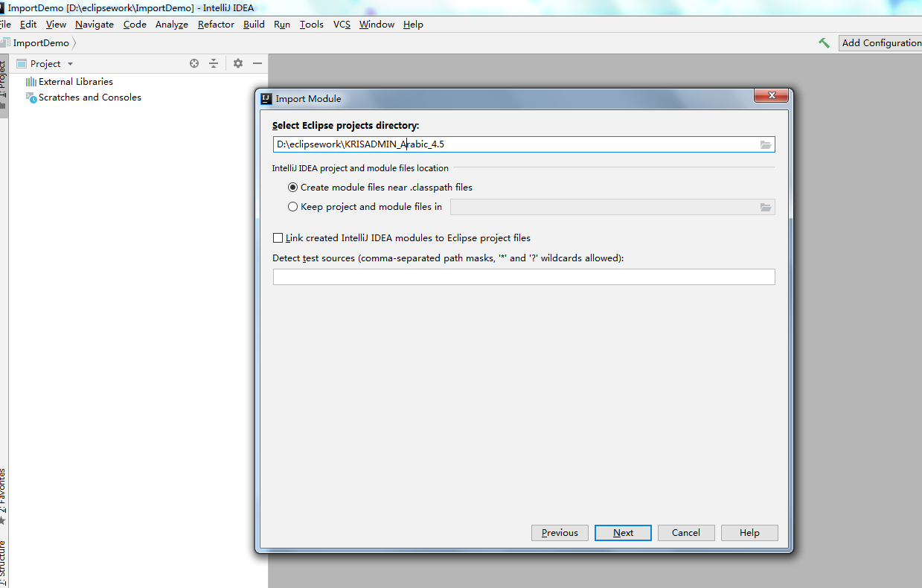Click the scroll-from-source target icon in Project panel
This screenshot has height=588, width=922.
pos(194,63)
